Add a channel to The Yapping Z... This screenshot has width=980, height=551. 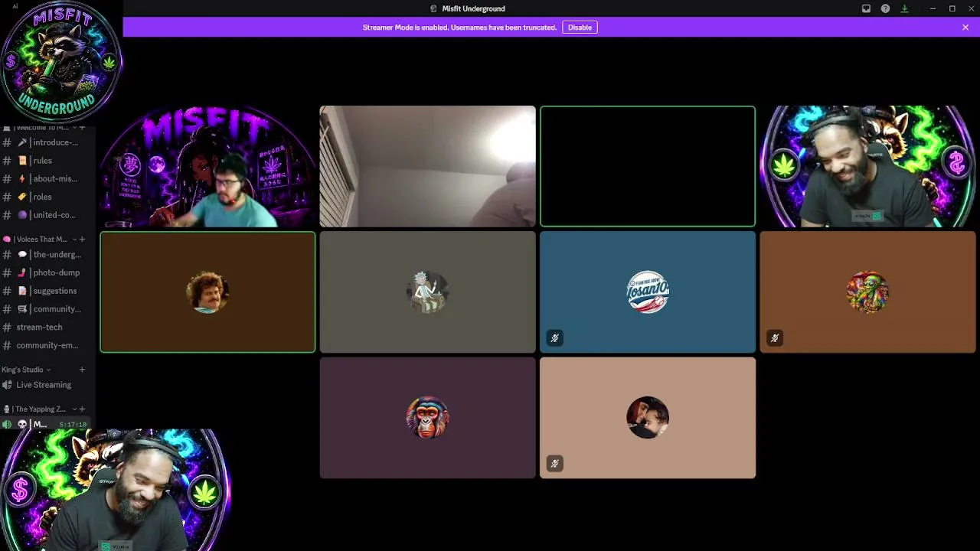82,409
